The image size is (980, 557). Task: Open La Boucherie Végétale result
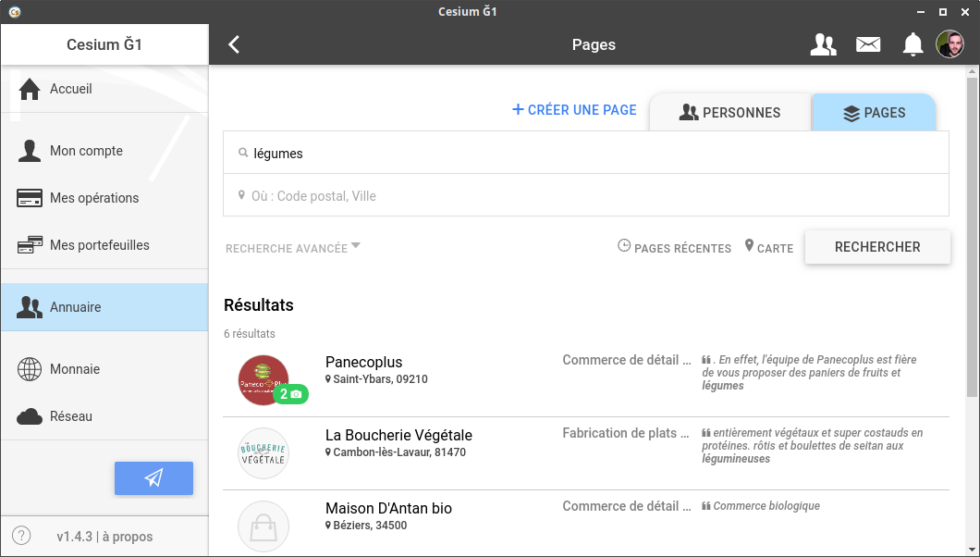585,453
